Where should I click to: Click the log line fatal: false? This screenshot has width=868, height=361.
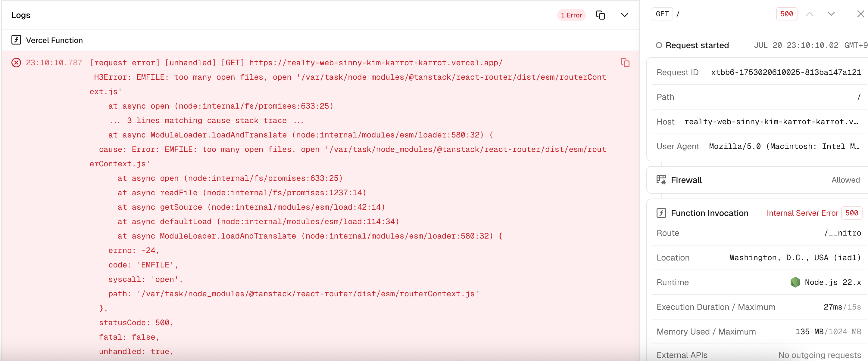pos(129,337)
